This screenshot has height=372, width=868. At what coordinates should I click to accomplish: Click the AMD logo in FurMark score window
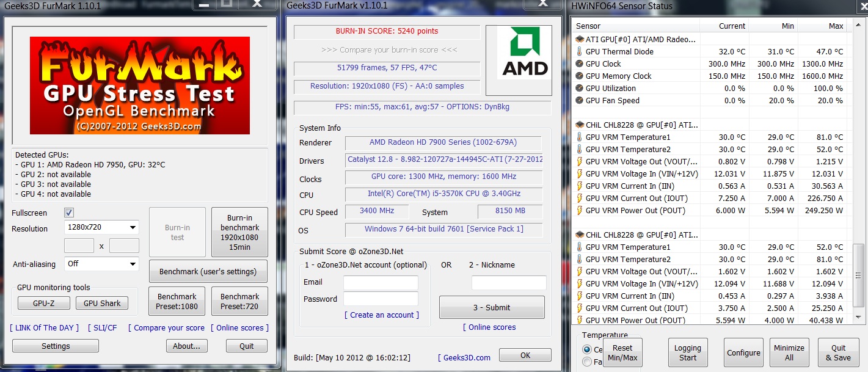(519, 60)
